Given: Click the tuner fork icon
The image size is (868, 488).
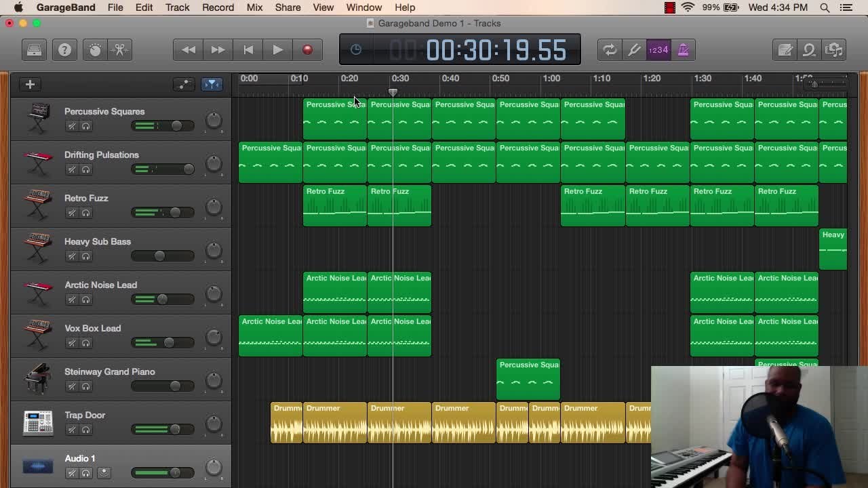Looking at the screenshot, I should tap(634, 50).
